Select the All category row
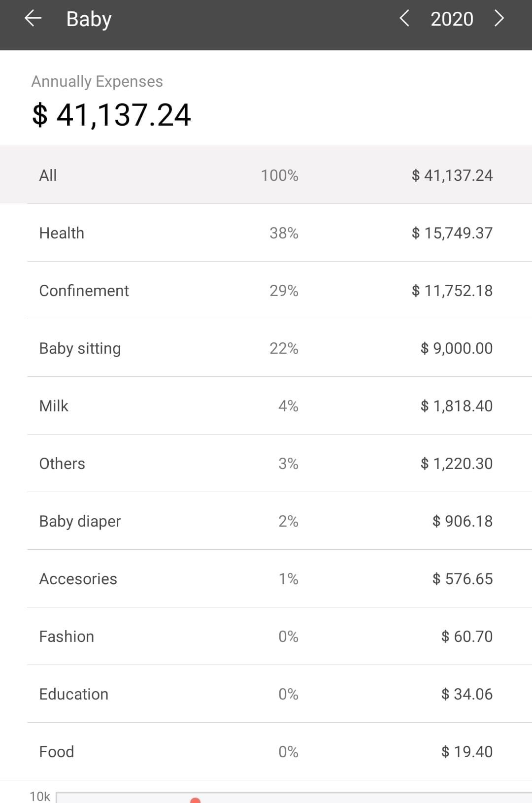The image size is (532, 803). (x=266, y=175)
